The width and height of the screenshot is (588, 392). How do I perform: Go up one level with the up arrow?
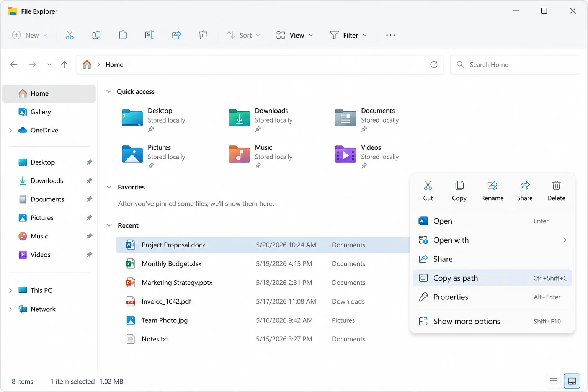pyautogui.click(x=64, y=64)
